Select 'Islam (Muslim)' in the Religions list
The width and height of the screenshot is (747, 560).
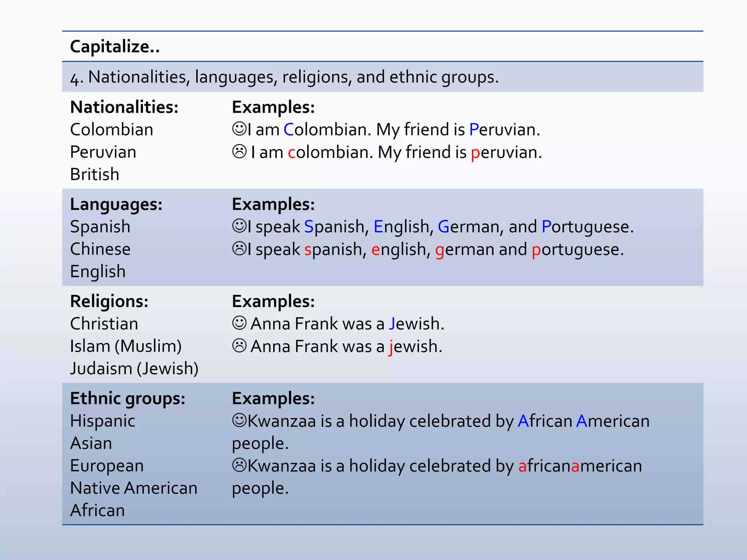126,346
